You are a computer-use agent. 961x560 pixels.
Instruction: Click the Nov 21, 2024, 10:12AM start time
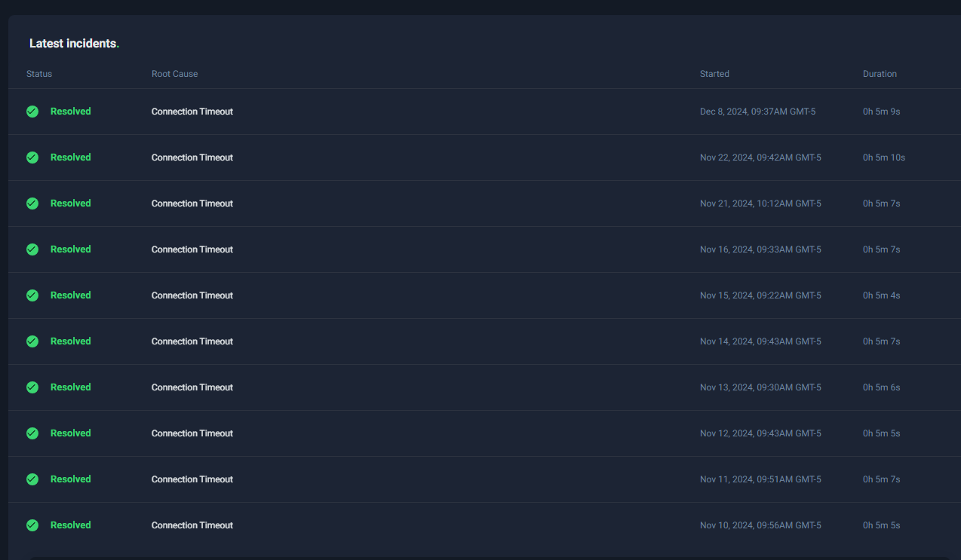760,203
